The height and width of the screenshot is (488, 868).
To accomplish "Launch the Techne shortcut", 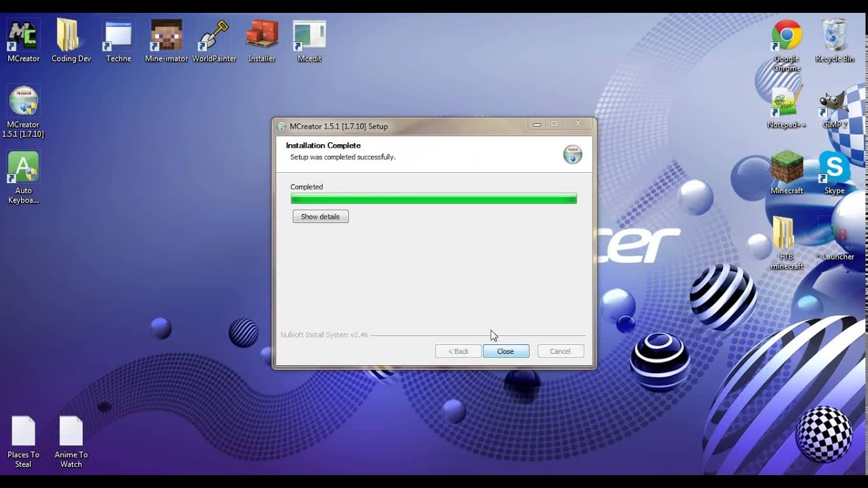I will pyautogui.click(x=119, y=41).
